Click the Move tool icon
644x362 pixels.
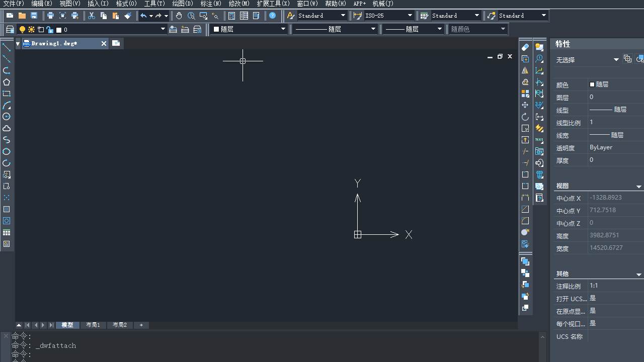click(x=525, y=105)
